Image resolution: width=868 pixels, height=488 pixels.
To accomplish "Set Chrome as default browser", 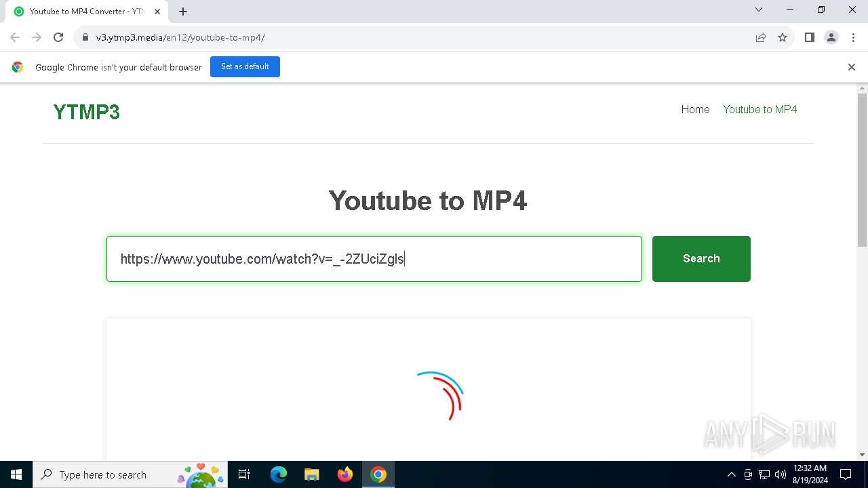I will pos(245,66).
